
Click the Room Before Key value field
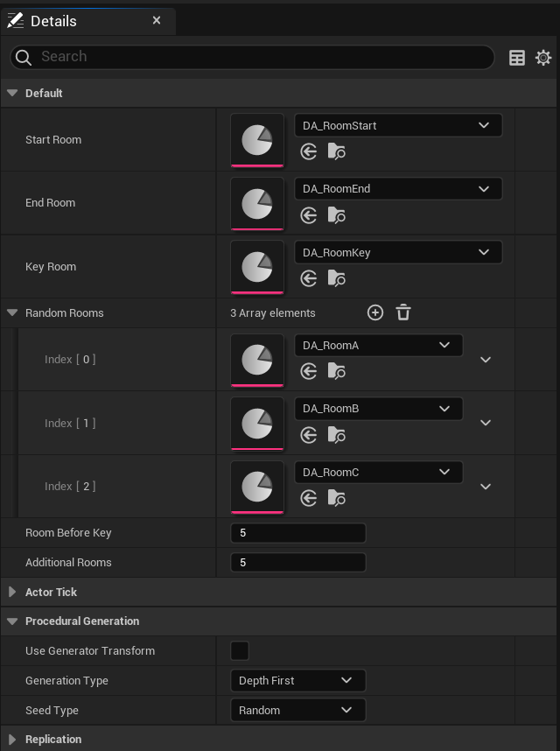click(297, 533)
